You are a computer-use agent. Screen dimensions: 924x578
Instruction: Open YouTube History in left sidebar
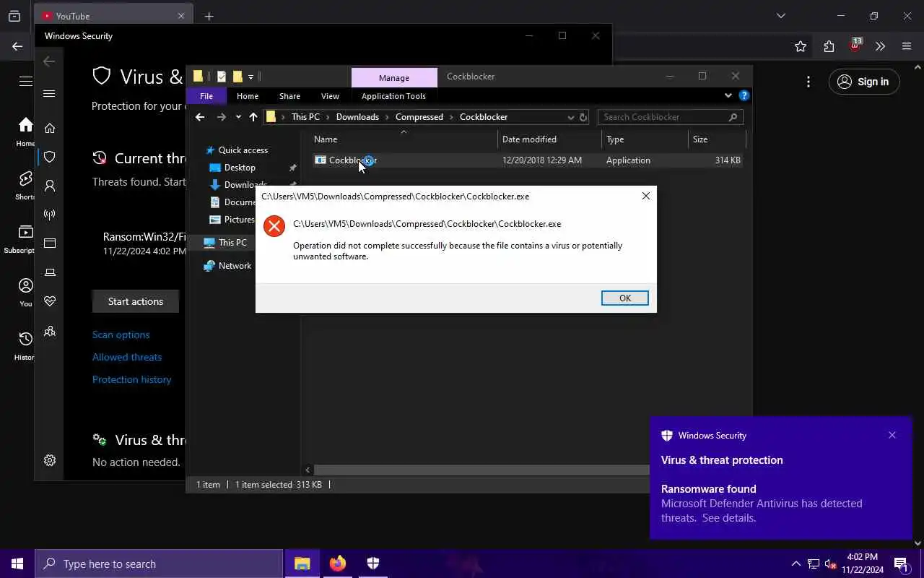[x=25, y=345]
